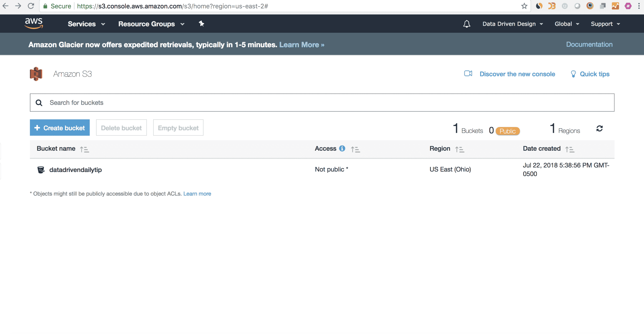The height and width of the screenshot is (334, 644).
Task: Refresh the bucket list
Action: (599, 128)
